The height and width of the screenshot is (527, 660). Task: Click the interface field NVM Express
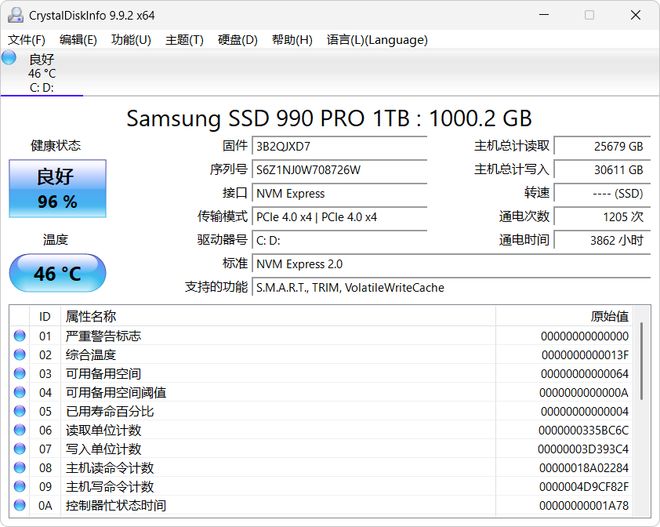pyautogui.click(x=339, y=193)
